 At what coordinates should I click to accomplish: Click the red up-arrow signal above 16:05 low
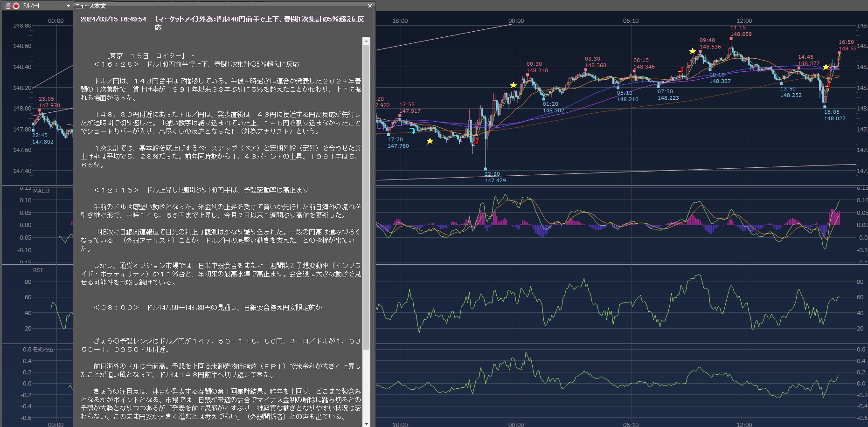(x=828, y=84)
